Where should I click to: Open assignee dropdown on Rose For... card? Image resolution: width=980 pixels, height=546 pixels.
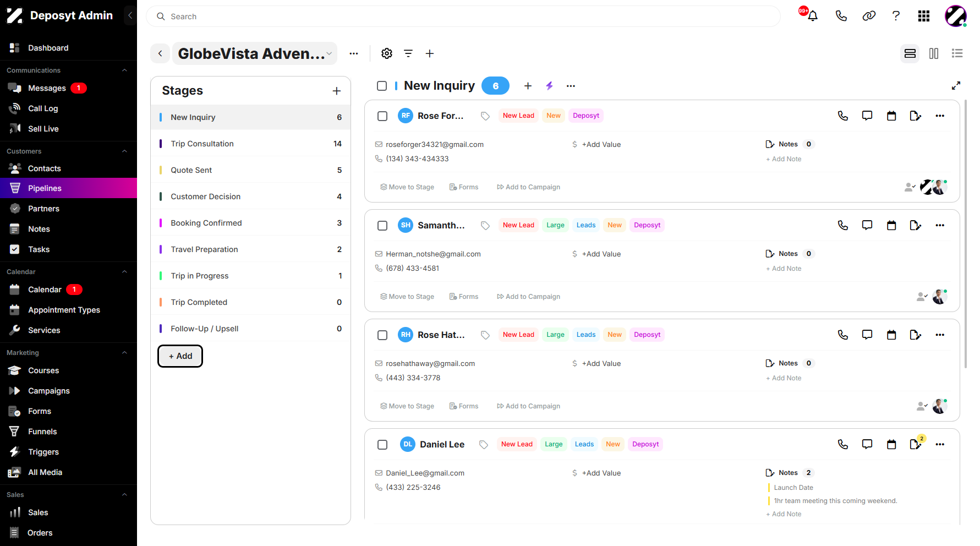coord(910,187)
